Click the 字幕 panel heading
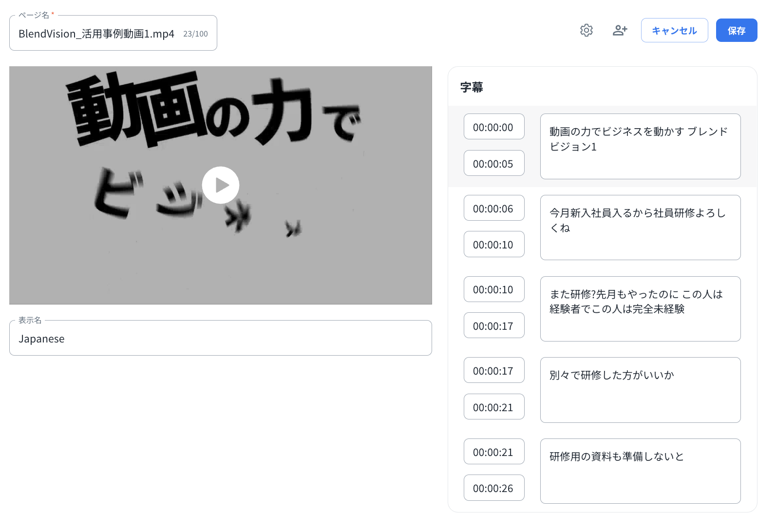 tap(472, 87)
